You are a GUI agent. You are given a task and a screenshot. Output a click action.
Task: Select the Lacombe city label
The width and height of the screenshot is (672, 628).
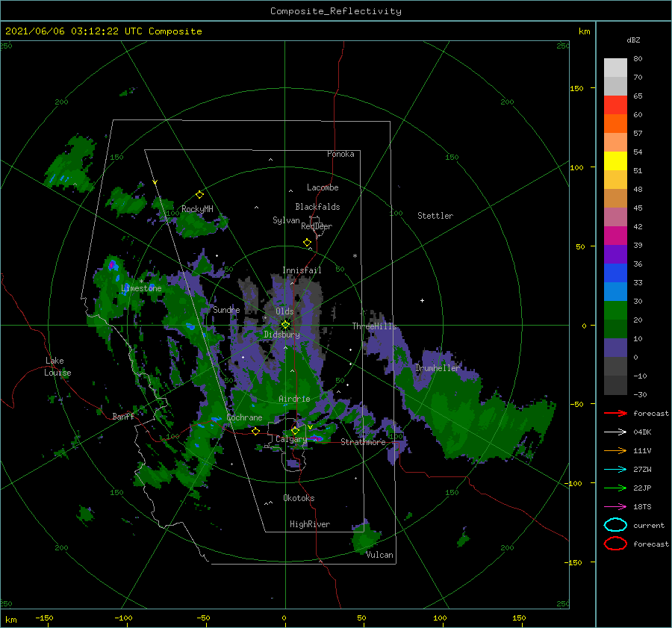tap(323, 187)
